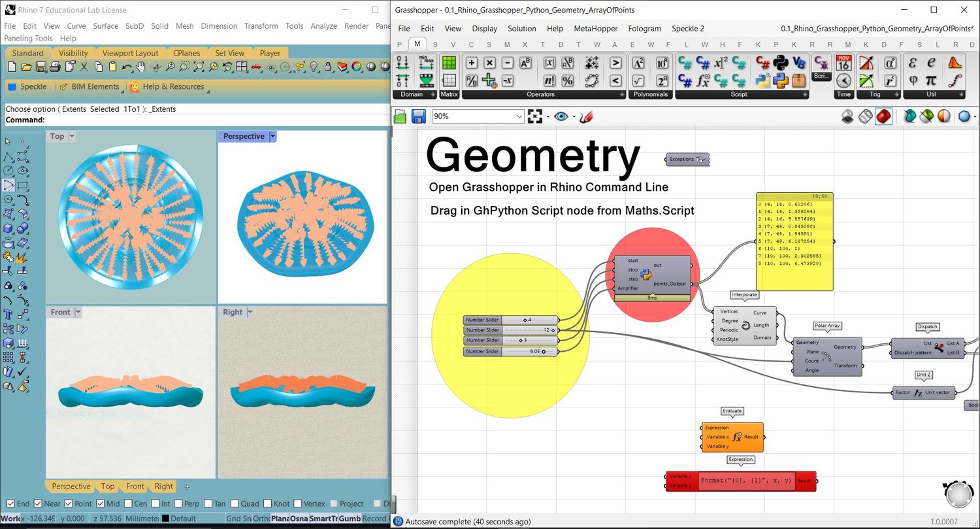Select the Circle tool in Rhino sidebar
Viewport: 980px width, 529px height.
pos(8,171)
